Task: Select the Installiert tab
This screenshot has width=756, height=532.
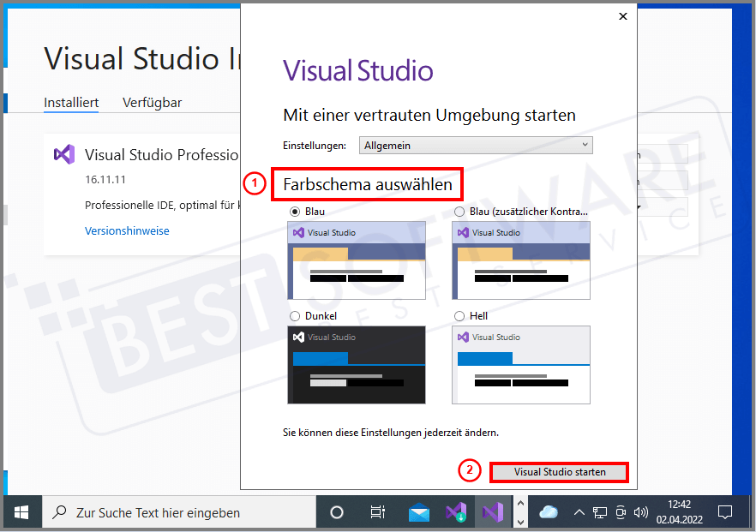Action: (70, 102)
